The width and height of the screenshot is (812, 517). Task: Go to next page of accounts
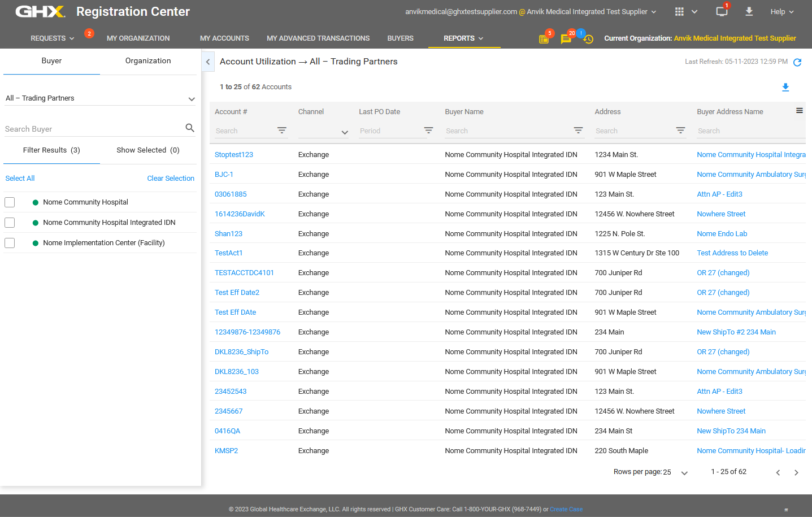[796, 472]
